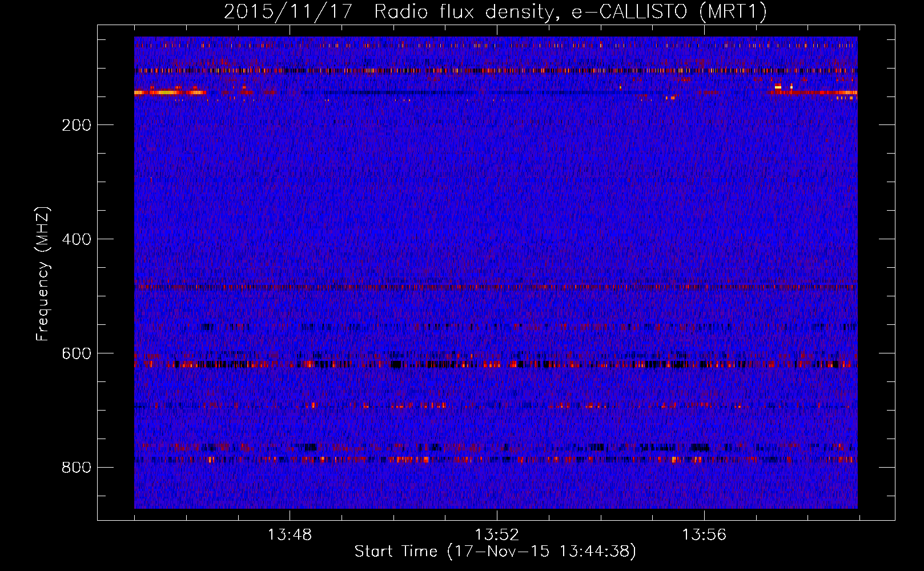Viewport: 924px width, 571px height.
Task: Click the "Start Time (17-Nov-15 13:44:38)" label
Action: point(495,552)
